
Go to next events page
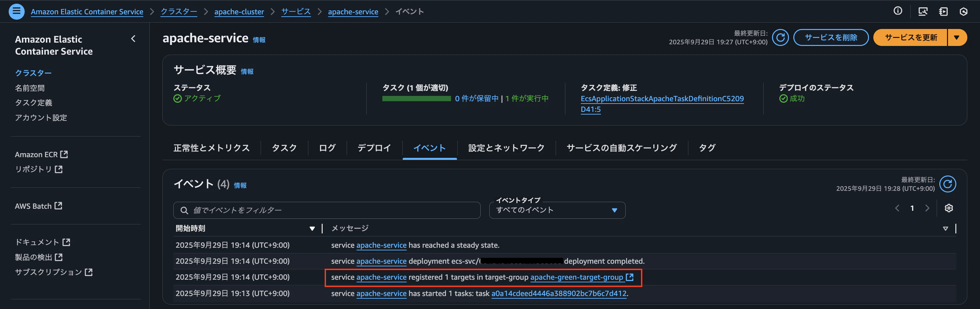927,208
